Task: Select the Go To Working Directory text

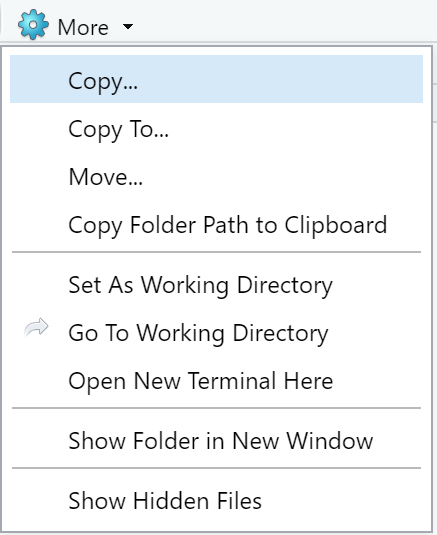Action: [x=198, y=334]
